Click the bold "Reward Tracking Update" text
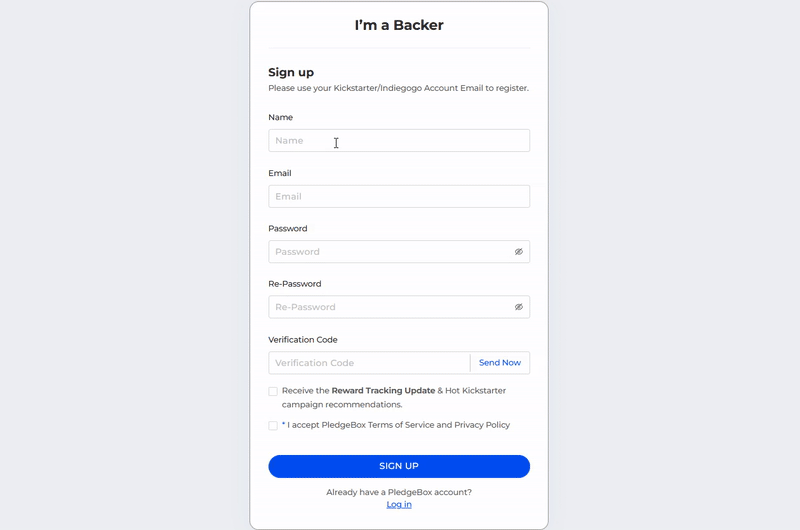The width and height of the screenshot is (800, 530). tap(383, 391)
